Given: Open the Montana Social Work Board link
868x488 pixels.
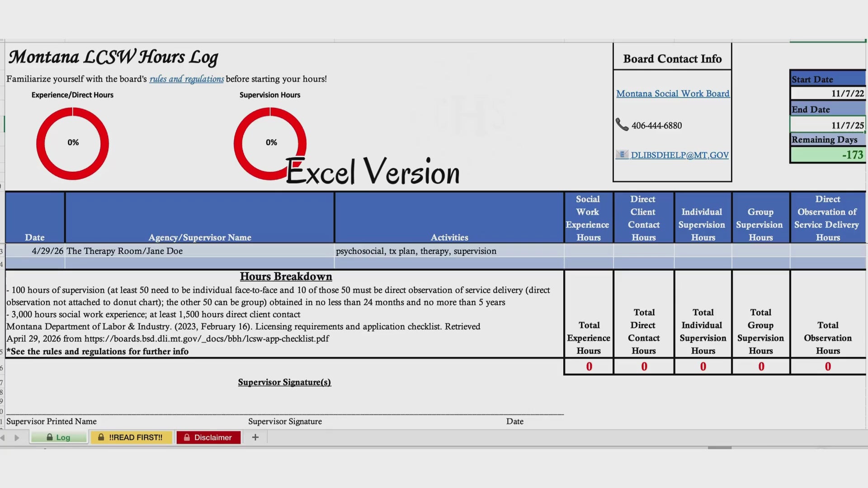Looking at the screenshot, I should [673, 94].
